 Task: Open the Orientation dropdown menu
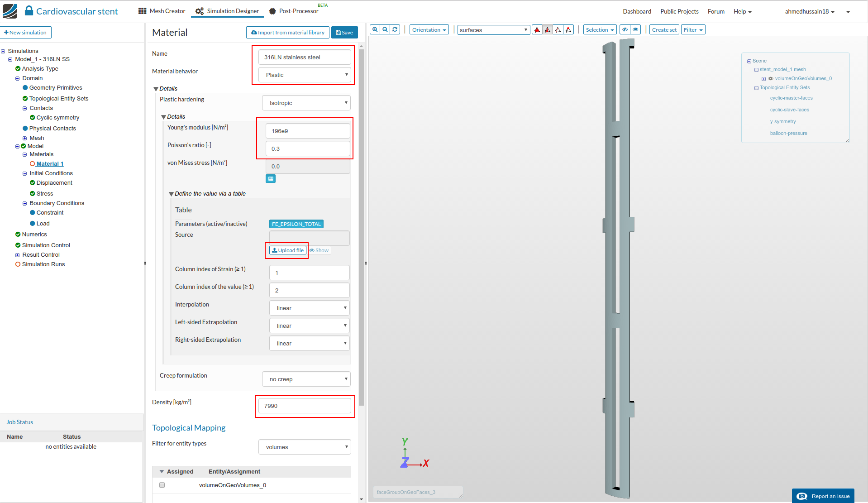click(x=429, y=30)
